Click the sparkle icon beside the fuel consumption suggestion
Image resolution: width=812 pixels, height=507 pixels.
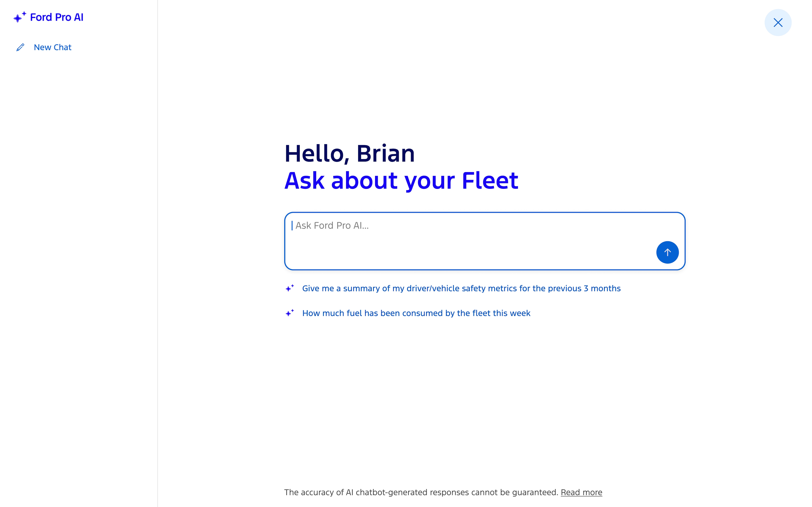pos(290,312)
